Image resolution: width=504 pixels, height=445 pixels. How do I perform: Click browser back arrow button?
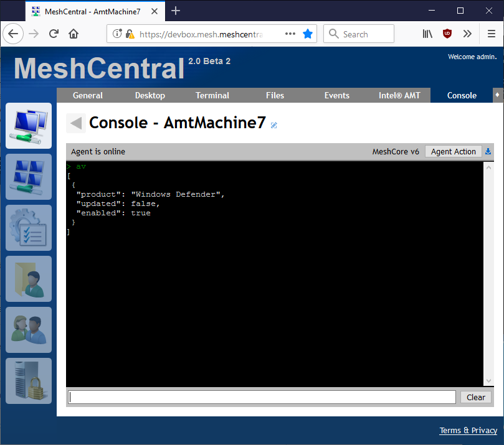(13, 34)
